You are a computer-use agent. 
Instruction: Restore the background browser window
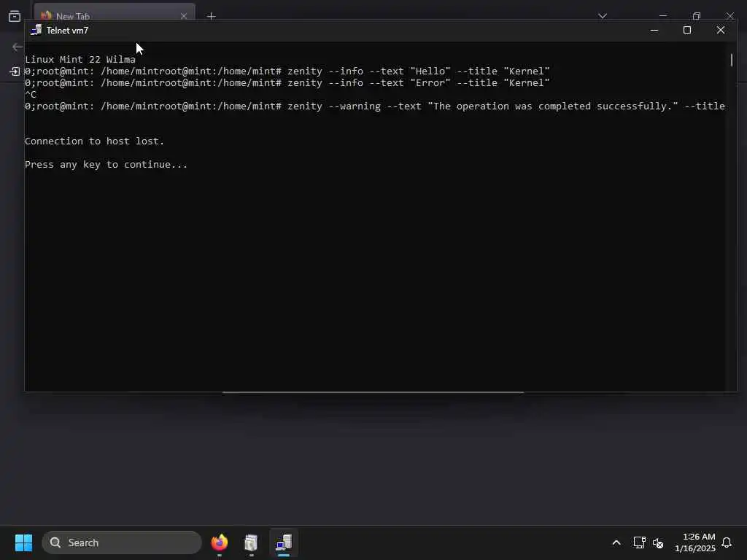pyautogui.click(x=697, y=16)
